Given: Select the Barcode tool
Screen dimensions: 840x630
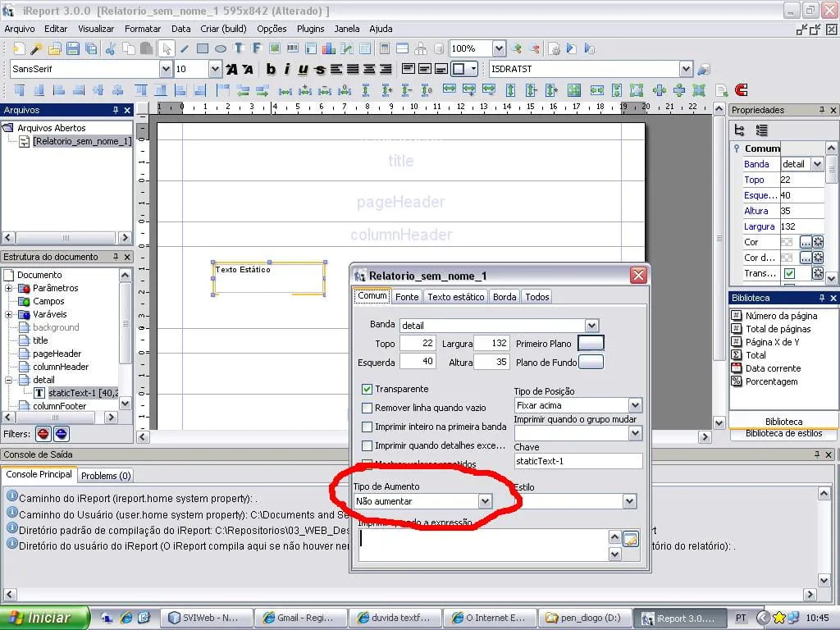Looking at the screenshot, I should (x=293, y=49).
